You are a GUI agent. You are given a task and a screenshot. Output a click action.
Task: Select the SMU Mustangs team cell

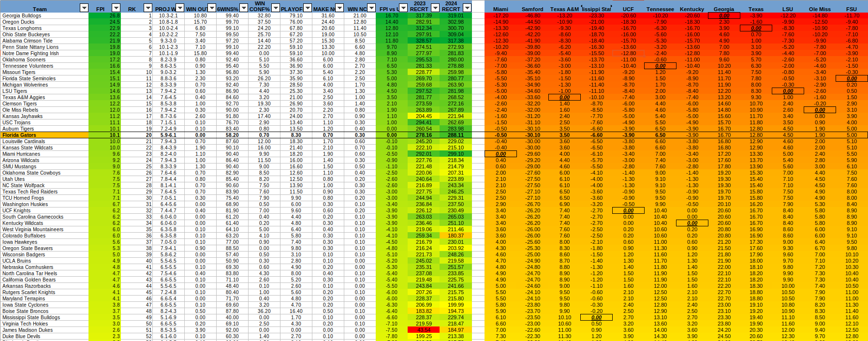[44, 166]
